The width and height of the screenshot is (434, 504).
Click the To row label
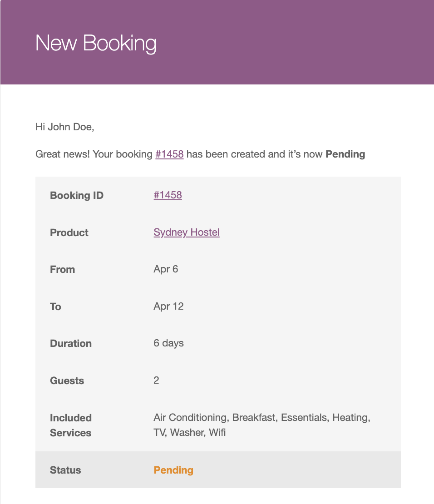tap(55, 307)
